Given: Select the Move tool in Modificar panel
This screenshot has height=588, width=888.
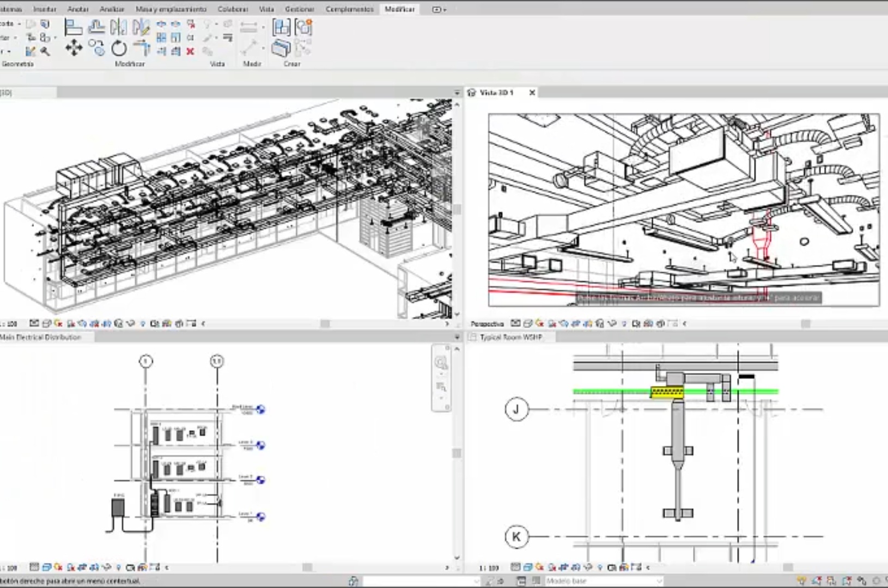Looking at the screenshot, I should [x=74, y=48].
